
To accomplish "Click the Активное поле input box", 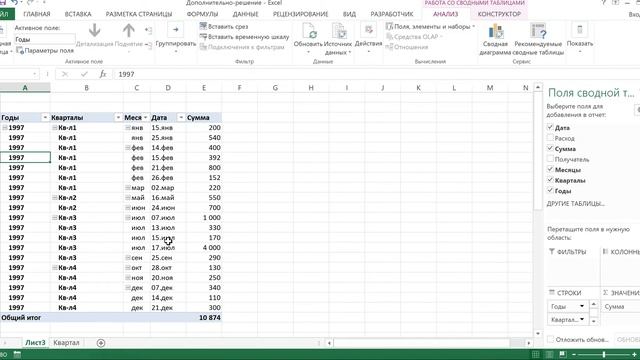I will [45, 40].
